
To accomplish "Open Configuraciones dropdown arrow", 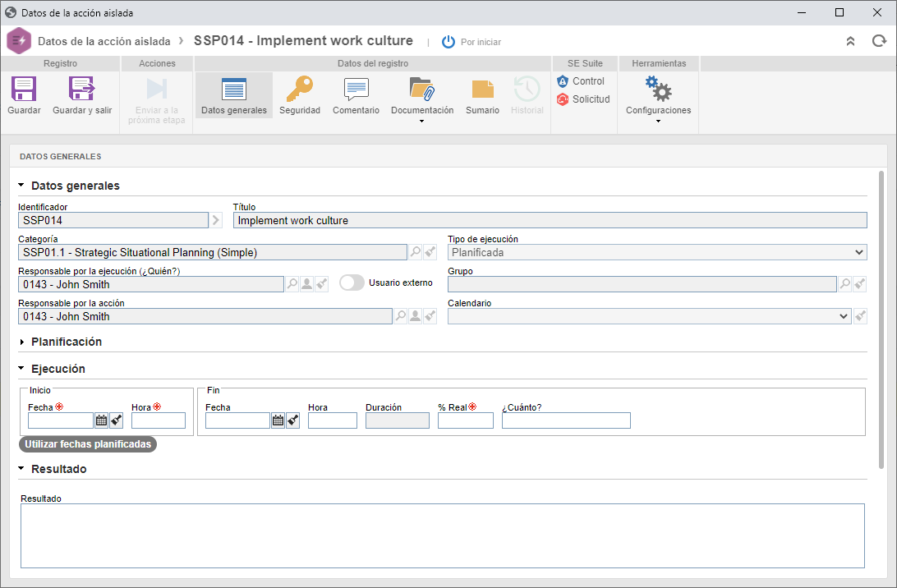I will [658, 122].
